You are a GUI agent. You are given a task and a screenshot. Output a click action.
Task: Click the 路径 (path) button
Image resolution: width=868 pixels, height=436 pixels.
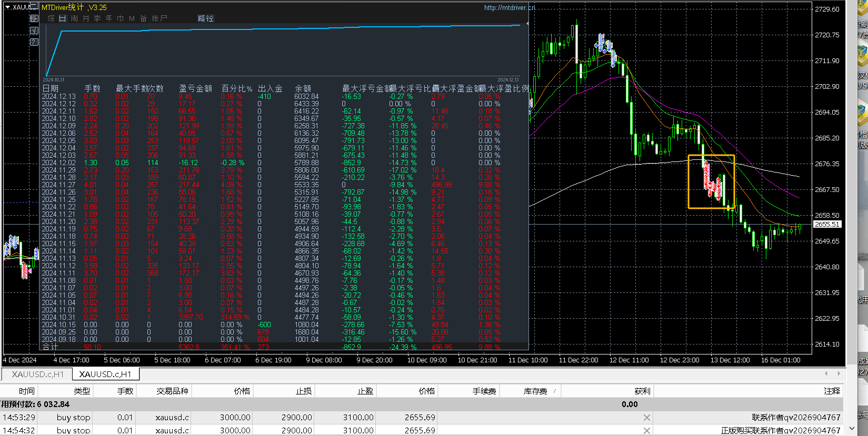[206, 18]
